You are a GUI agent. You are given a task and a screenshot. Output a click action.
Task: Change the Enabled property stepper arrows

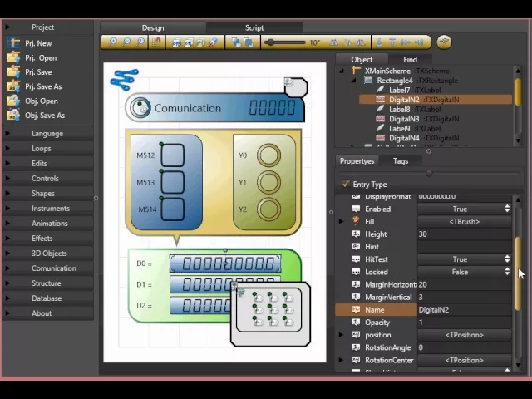point(507,209)
